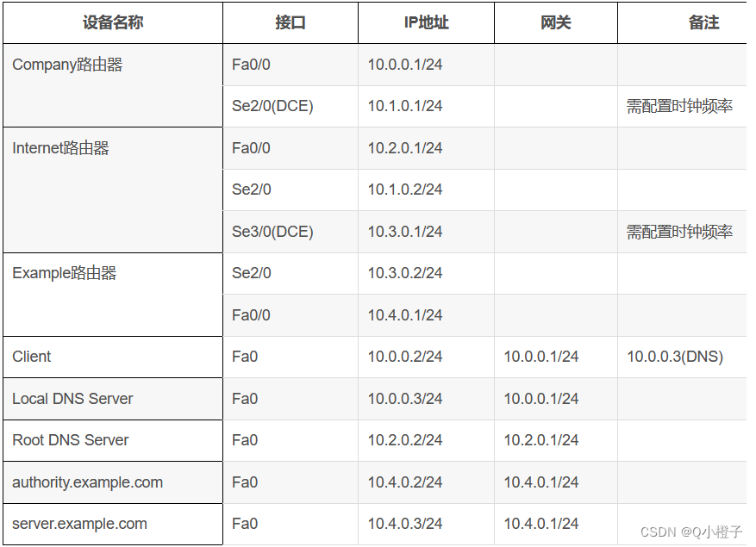Click the Se2/0 interface in the Internet路由器 row
756x547 pixels.
tap(251, 190)
